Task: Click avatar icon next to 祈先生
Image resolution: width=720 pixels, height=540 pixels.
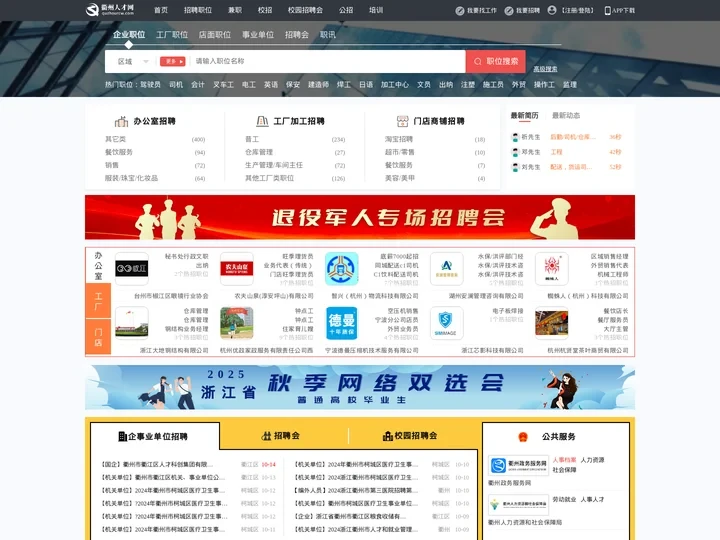Action: tap(515, 137)
